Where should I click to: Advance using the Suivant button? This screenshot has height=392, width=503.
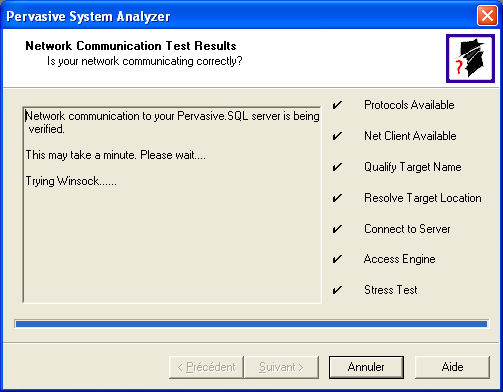click(x=281, y=367)
